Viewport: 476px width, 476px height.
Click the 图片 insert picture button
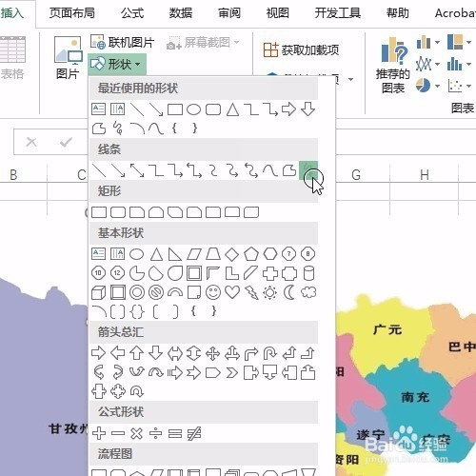coord(68,57)
